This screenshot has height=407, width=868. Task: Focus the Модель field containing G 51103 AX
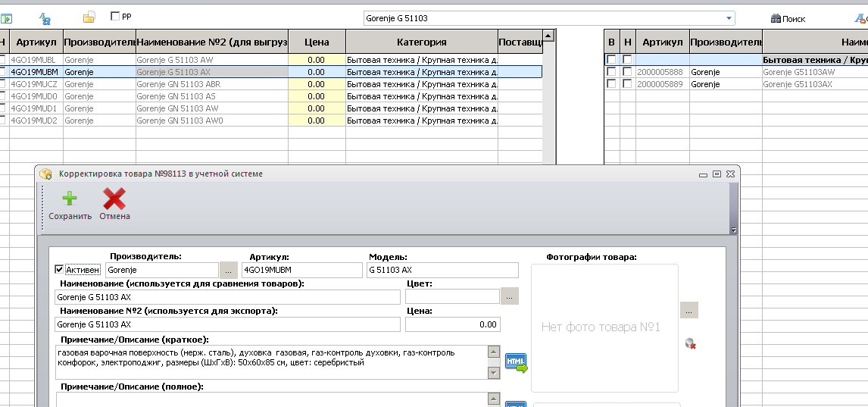[x=442, y=271]
